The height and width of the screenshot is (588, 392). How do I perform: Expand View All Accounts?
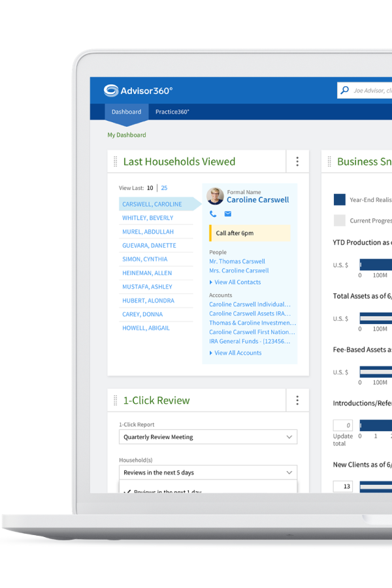[x=236, y=353]
